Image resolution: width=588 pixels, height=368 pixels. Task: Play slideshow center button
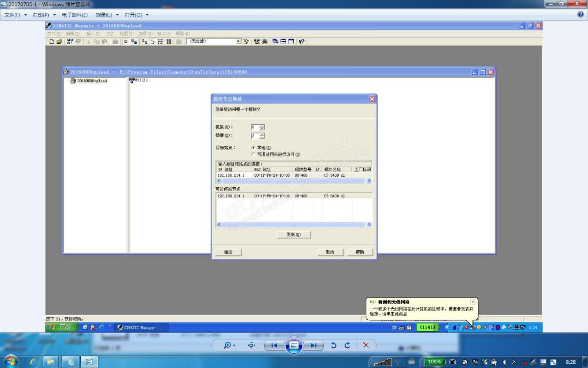(x=294, y=345)
